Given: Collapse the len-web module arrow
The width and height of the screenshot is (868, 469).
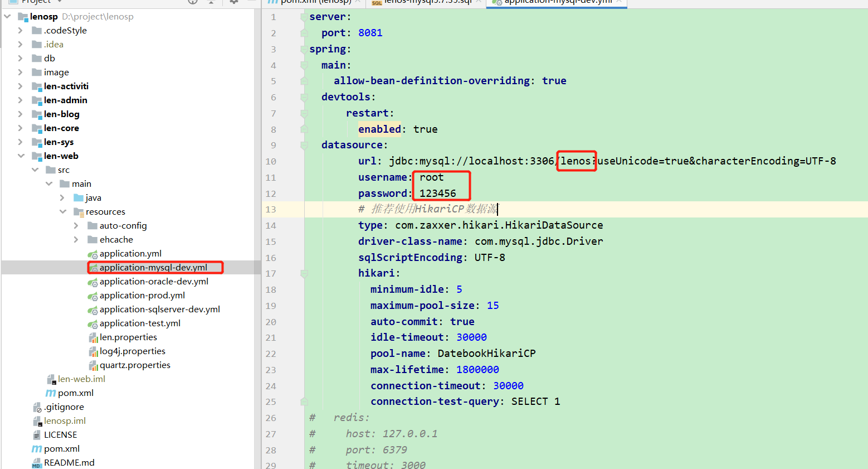Looking at the screenshot, I should [x=21, y=156].
